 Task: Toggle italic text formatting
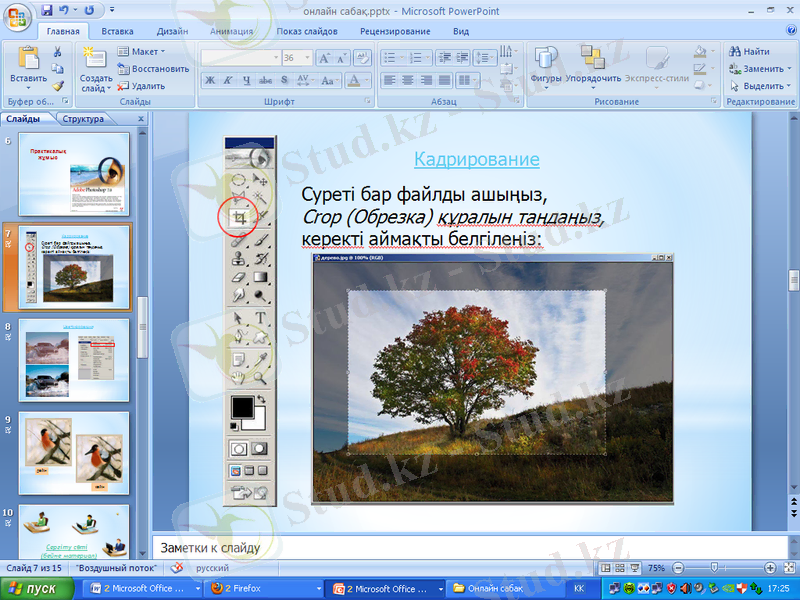tap(229, 80)
